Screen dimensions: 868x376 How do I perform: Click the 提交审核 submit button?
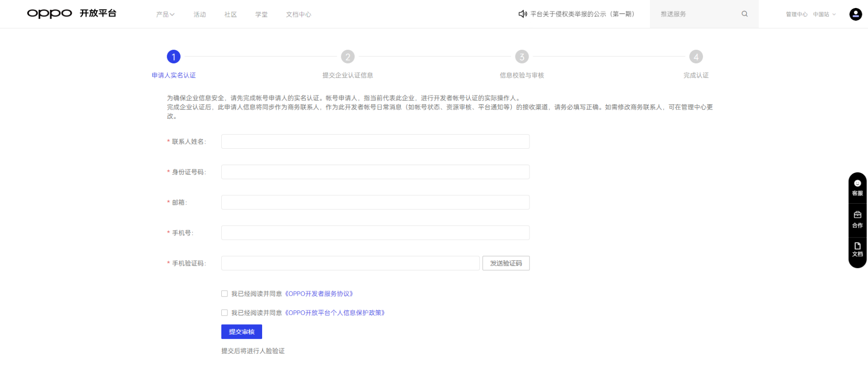point(242,332)
